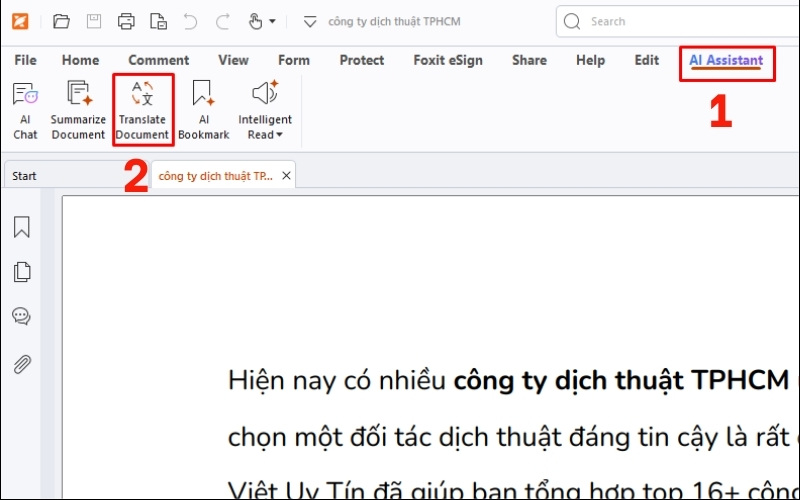The height and width of the screenshot is (500, 800).
Task: Open the Pages thumbnail side panel
Action: coord(21,272)
